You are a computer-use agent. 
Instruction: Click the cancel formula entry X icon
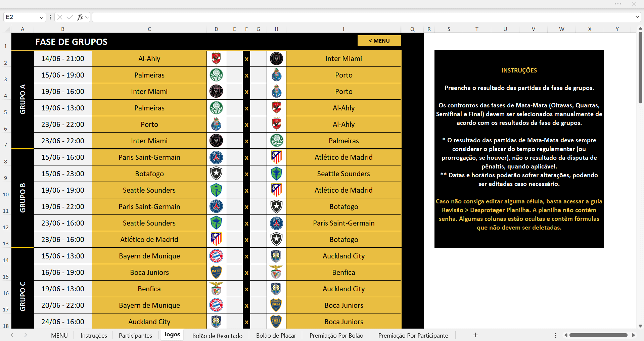[60, 17]
